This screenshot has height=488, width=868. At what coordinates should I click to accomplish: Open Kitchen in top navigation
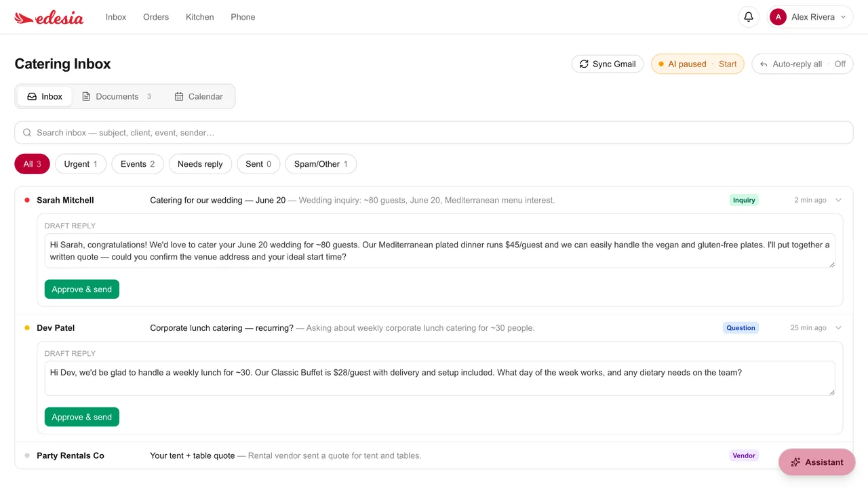point(200,17)
